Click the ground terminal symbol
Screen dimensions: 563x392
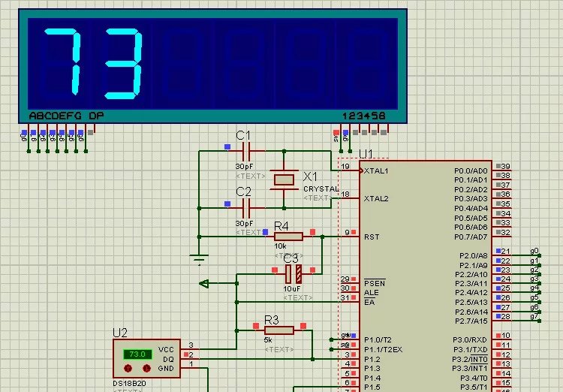pyautogui.click(x=199, y=260)
